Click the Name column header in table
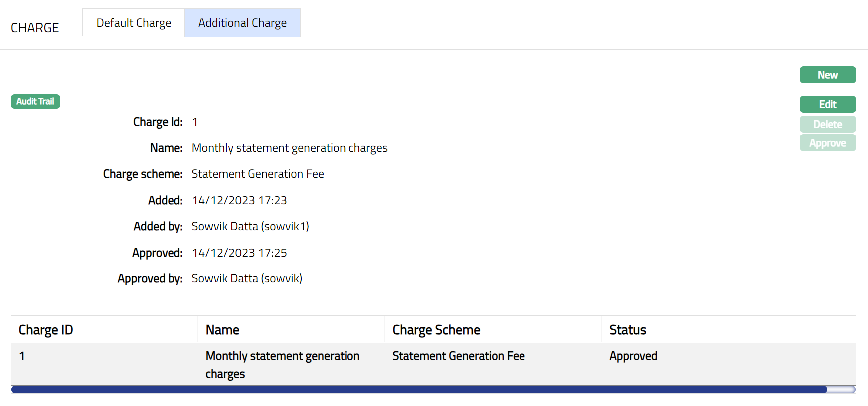868x406 pixels. tap(222, 330)
